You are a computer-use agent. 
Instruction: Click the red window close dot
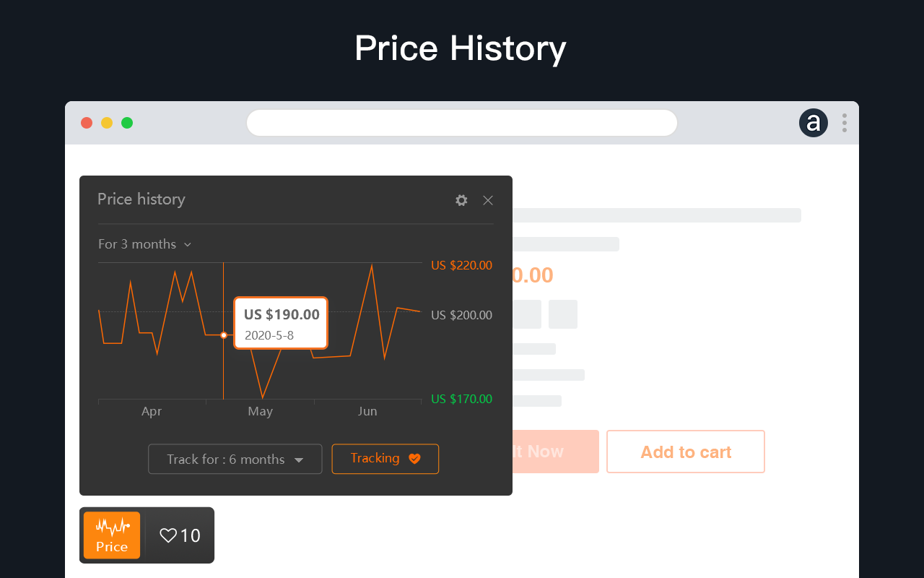(x=87, y=123)
